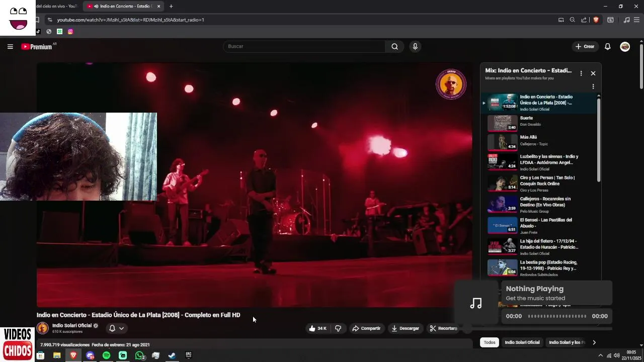Open the channel watermark logo on the video
Viewport: 644px width, 362px height.
pos(451,84)
